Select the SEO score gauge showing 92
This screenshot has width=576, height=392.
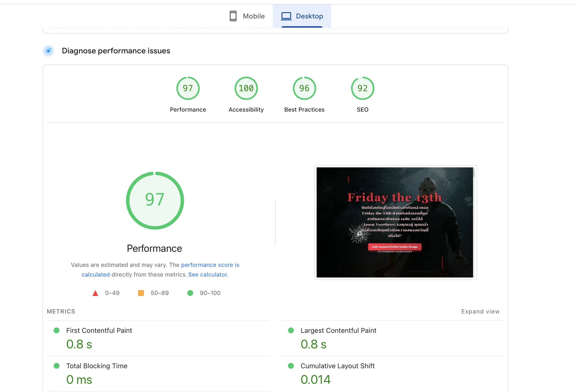[x=362, y=88]
